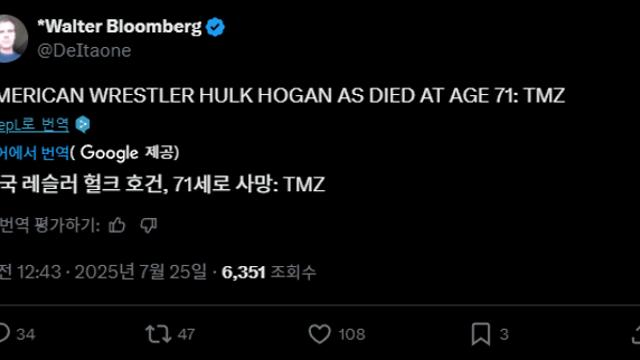Click the blue verified badge
This screenshot has height=360, width=640.
click(215, 27)
